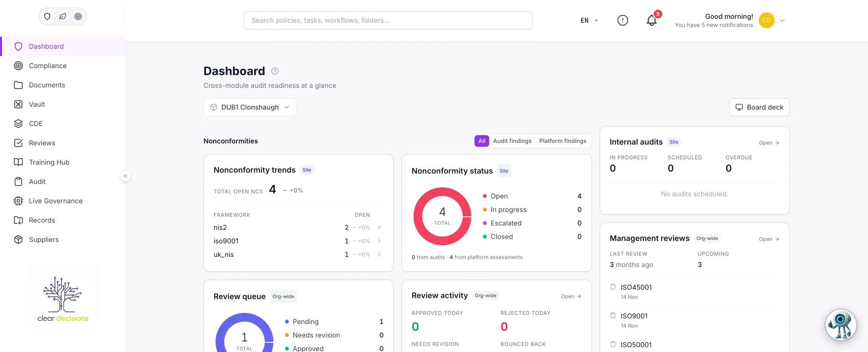Expand the user menu chevron

[x=782, y=20]
